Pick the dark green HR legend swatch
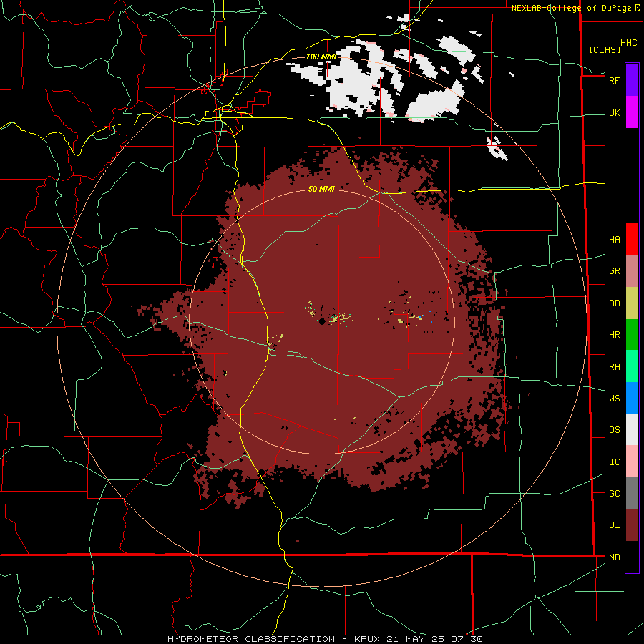This screenshot has height=644, width=644. (x=632, y=335)
